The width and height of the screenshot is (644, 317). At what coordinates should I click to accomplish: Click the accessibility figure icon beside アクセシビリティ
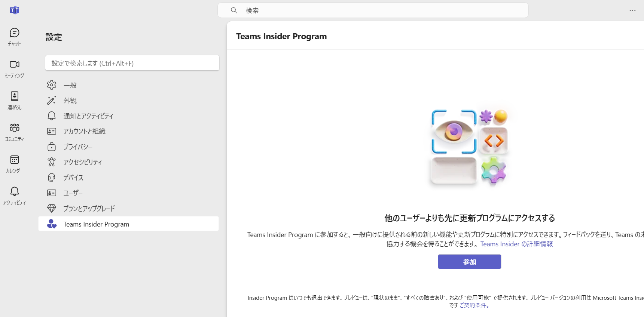(x=52, y=162)
